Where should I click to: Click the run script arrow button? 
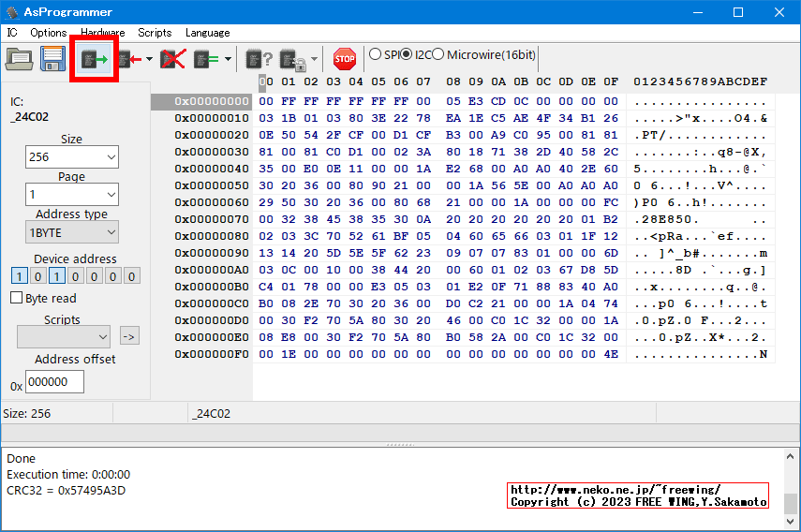(129, 336)
